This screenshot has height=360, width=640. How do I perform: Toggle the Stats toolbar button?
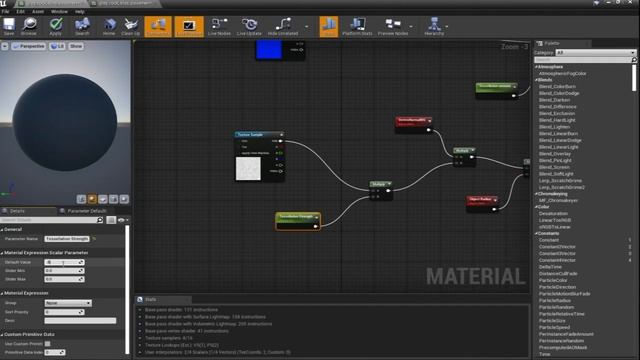coord(329,27)
